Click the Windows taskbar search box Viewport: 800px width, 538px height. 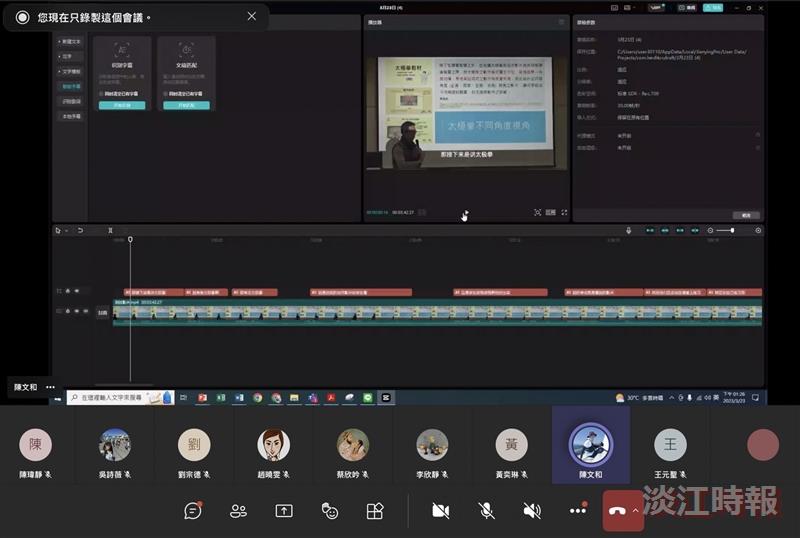click(x=120, y=397)
